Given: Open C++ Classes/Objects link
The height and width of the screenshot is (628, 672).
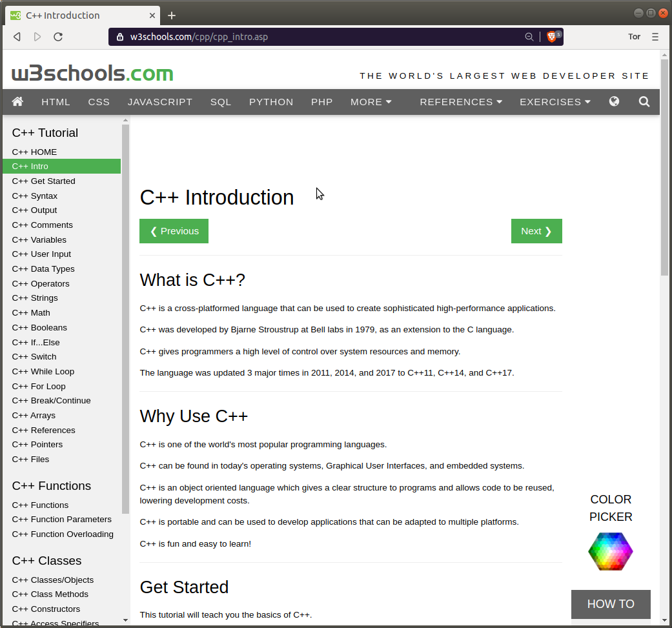Looking at the screenshot, I should coord(53,580).
